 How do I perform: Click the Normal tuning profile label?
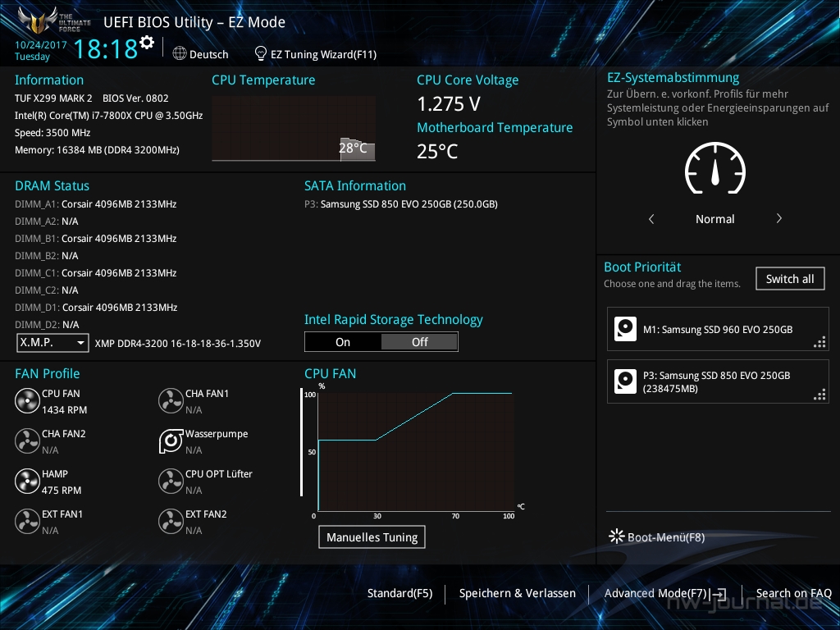pyautogui.click(x=715, y=218)
